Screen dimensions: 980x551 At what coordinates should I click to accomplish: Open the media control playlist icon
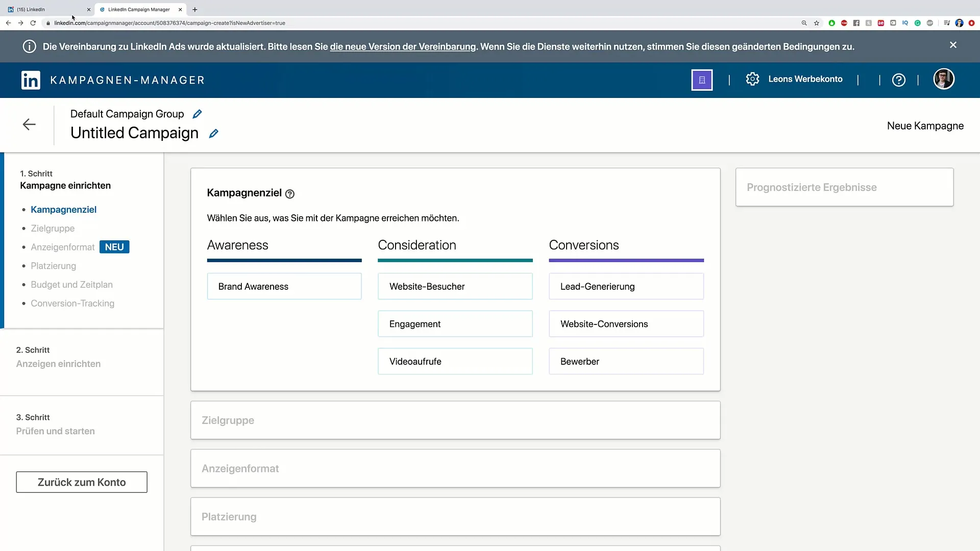click(947, 23)
